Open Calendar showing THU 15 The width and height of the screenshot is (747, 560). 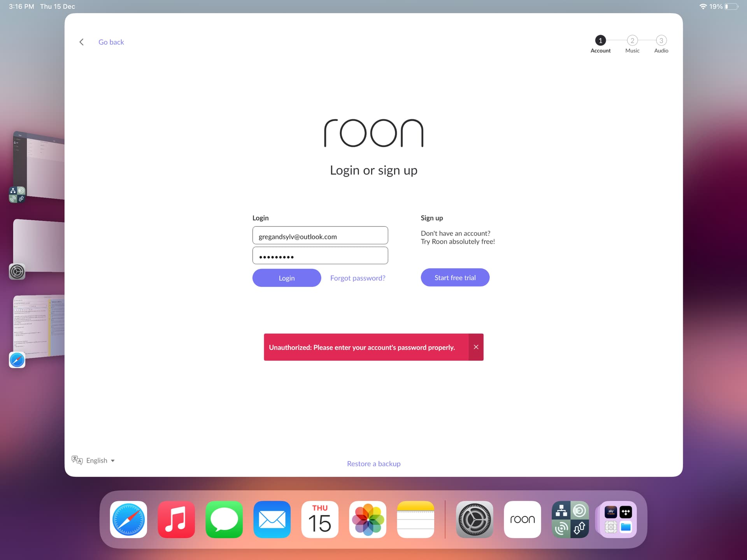(320, 520)
